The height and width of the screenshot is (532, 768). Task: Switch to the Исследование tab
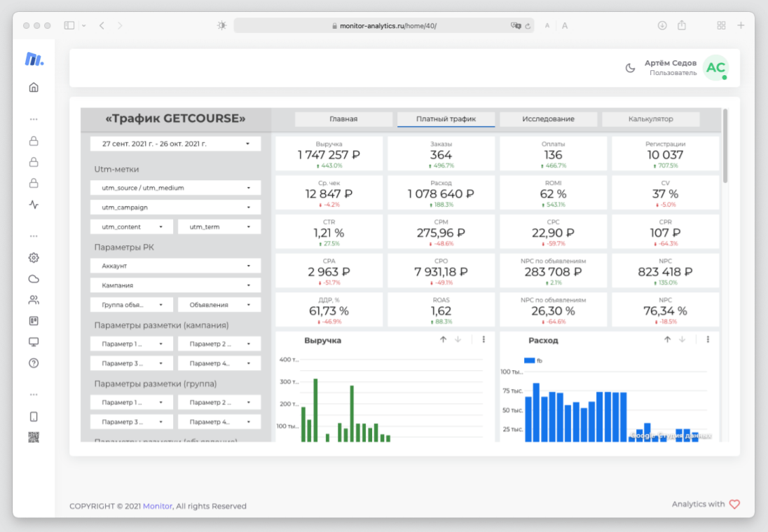click(548, 119)
